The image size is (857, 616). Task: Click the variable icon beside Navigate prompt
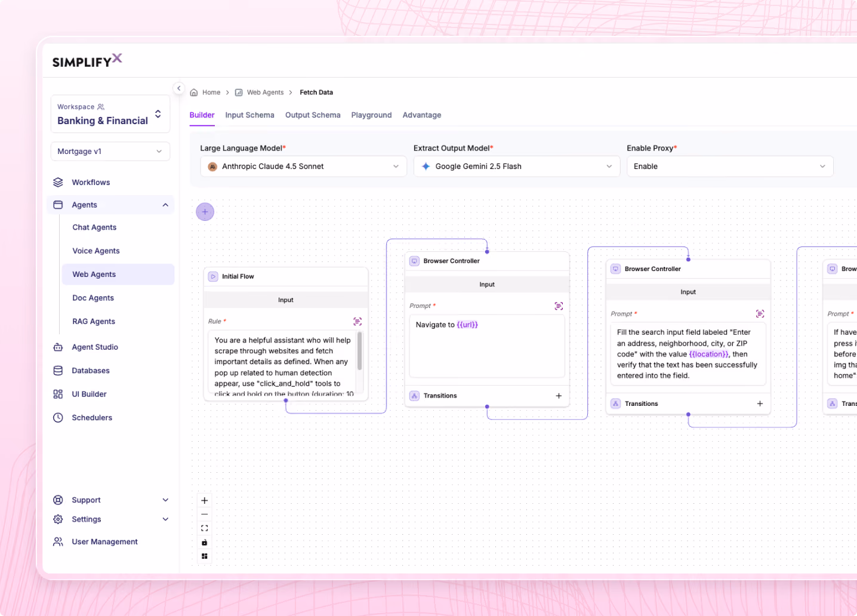(x=559, y=306)
